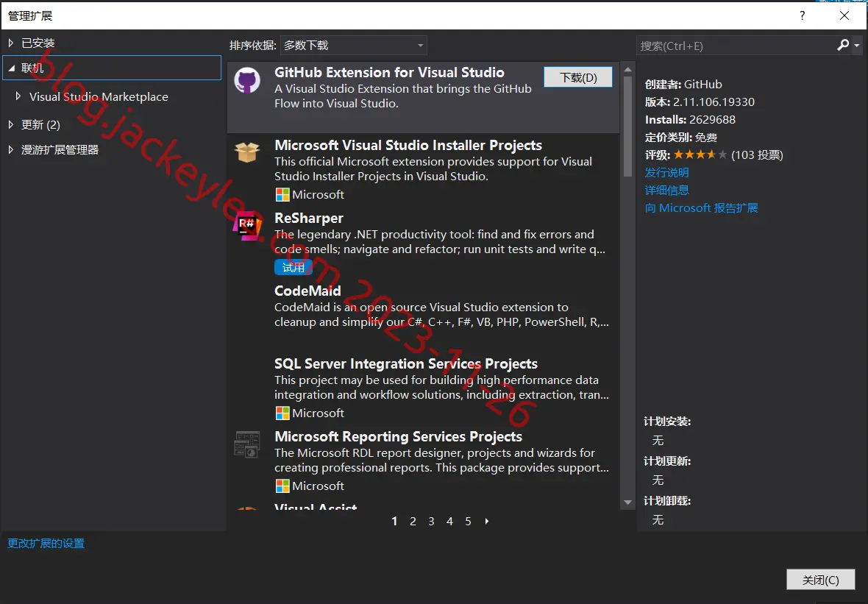Open the 排序依据 sort dropdown
The image size is (868, 604).
tap(354, 46)
